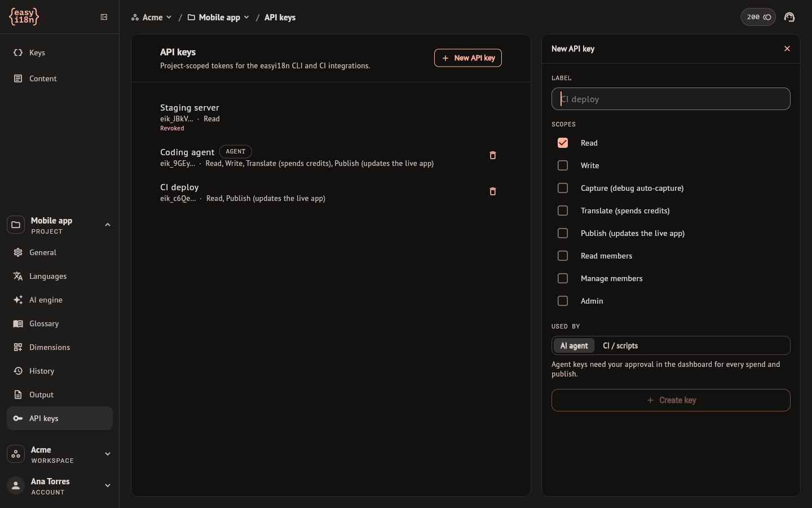Click the New API key button
The width and height of the screenshot is (812, 508).
[x=468, y=58]
